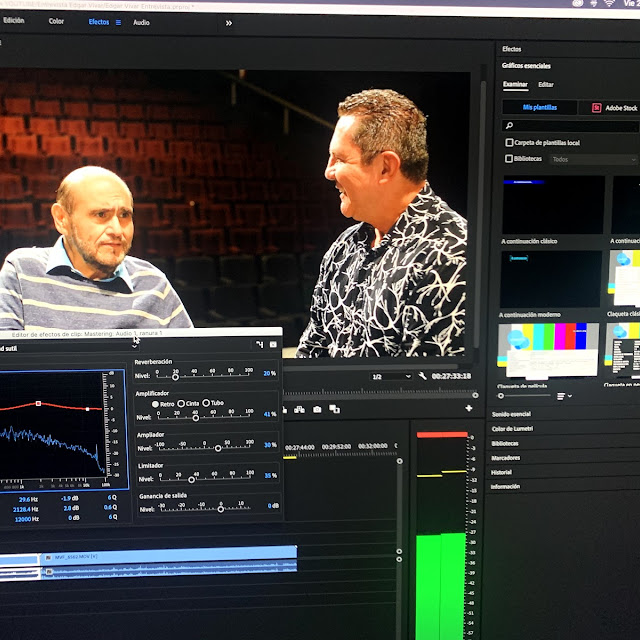Select the A continuación clásico template thumbnail
This screenshot has height=640, width=640.
point(551,205)
